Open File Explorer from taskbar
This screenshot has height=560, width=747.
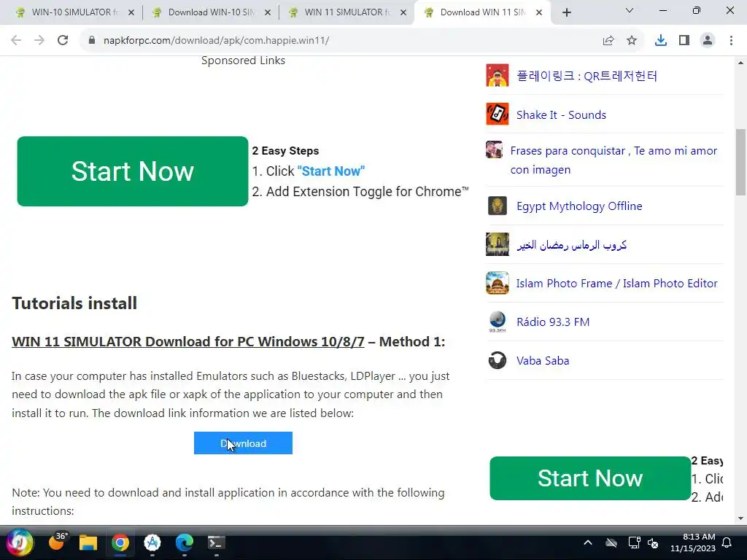[x=88, y=542]
